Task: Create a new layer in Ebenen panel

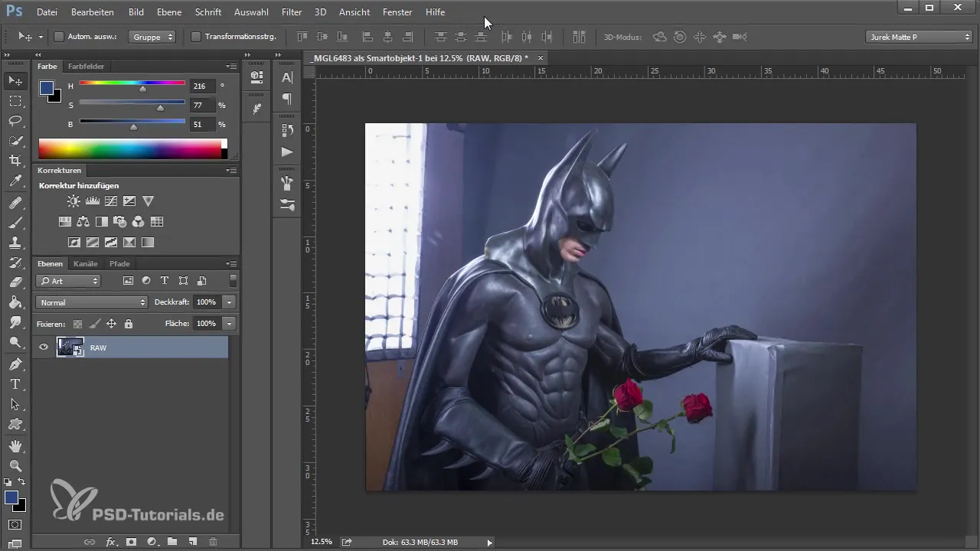Action: 193,542
